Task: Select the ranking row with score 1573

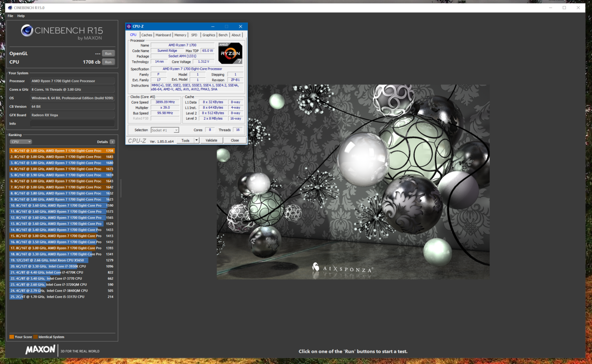Action: 62,211
